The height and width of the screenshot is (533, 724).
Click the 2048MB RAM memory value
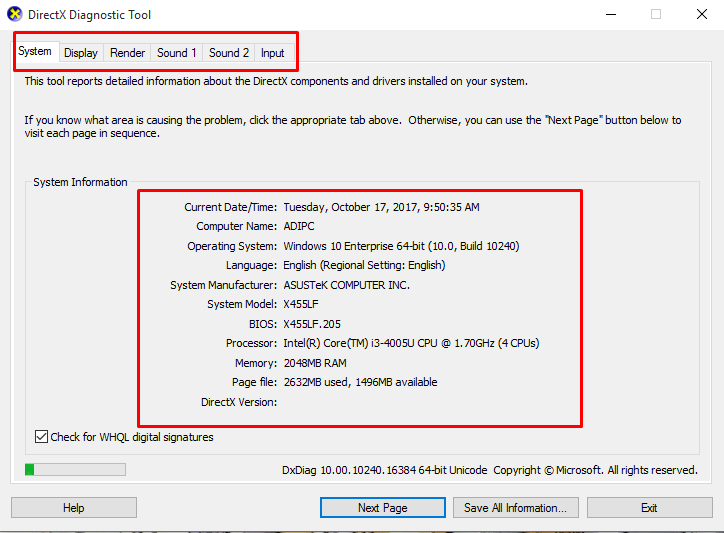click(315, 363)
